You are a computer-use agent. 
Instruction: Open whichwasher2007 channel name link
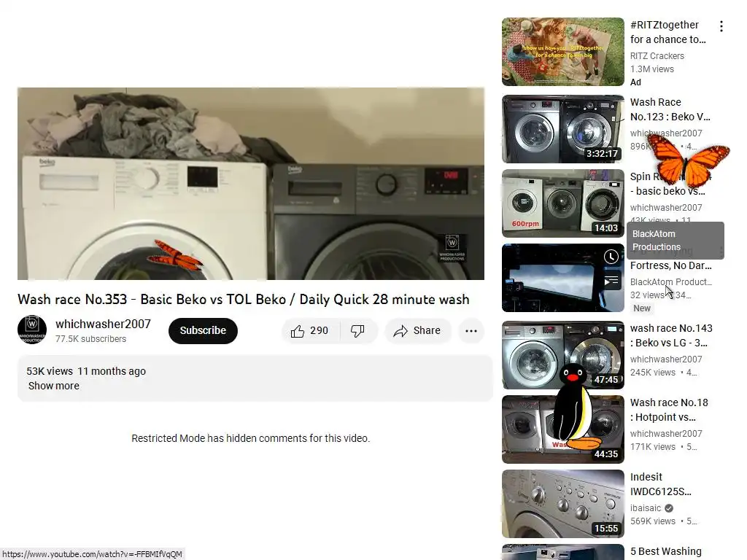pos(103,324)
